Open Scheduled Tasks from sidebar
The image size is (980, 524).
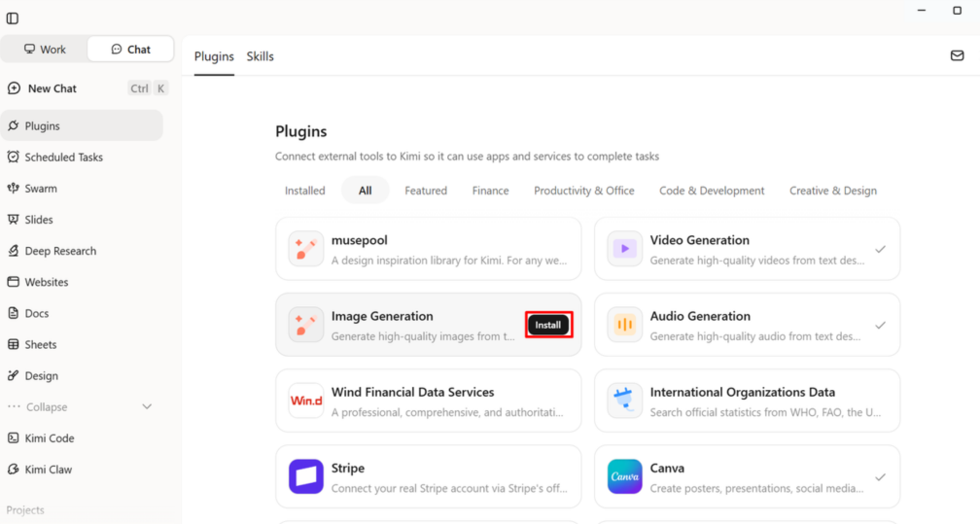point(64,157)
